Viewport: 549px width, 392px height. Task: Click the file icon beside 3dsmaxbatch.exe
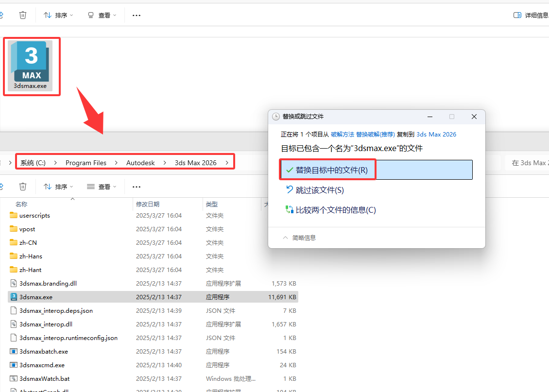pos(13,351)
